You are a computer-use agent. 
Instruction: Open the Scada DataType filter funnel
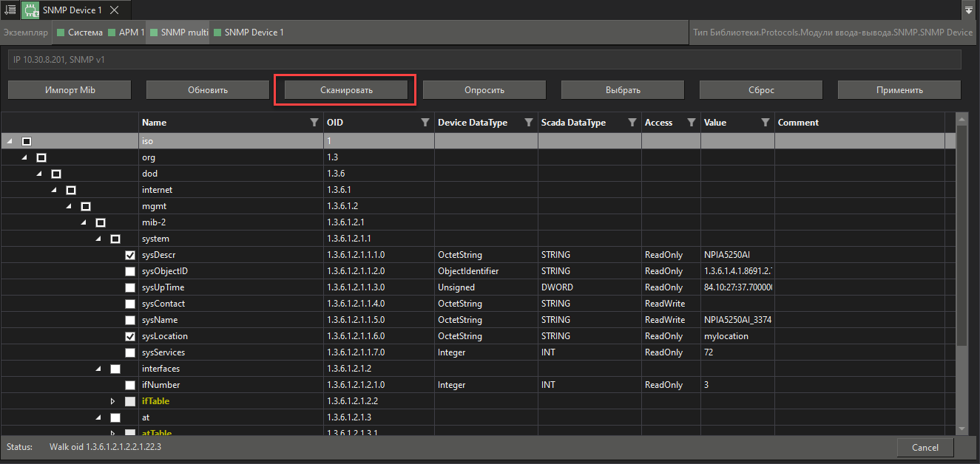[x=632, y=123]
